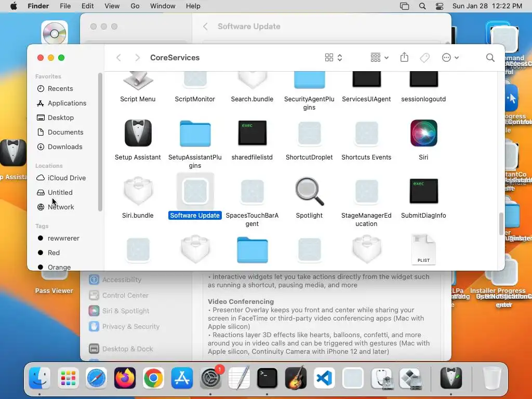
Task: Go back in Finder navigation
Action: (119, 58)
